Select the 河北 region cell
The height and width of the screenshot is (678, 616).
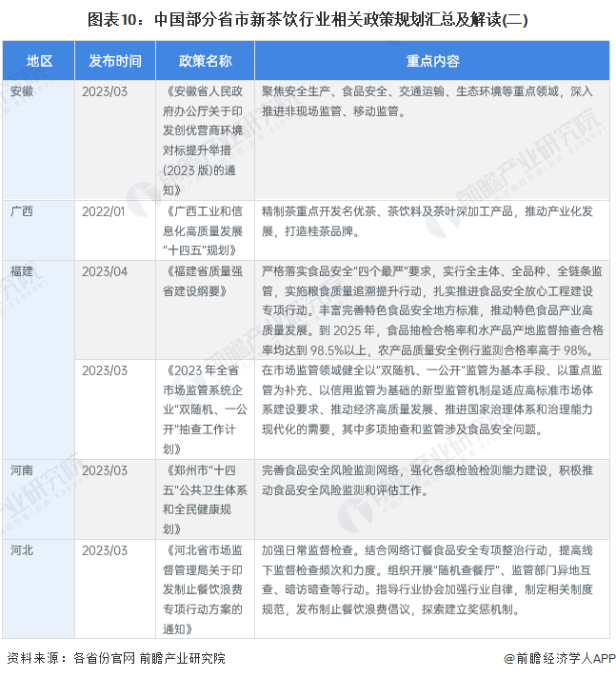[x=22, y=550]
